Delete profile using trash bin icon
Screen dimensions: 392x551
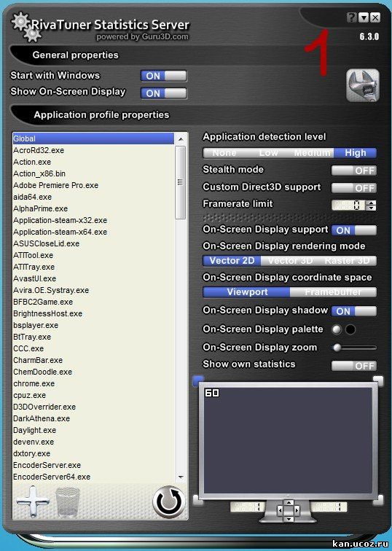[68, 501]
